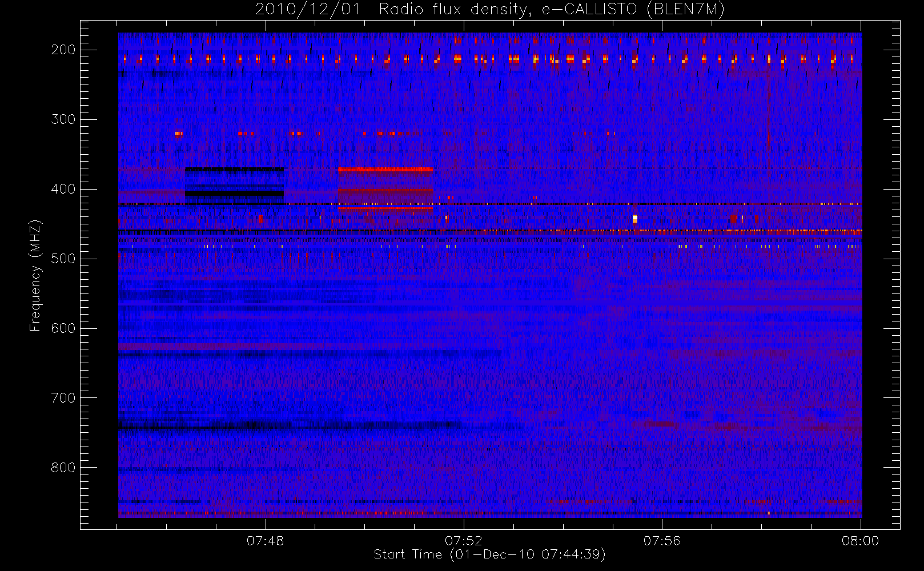The width and height of the screenshot is (924, 571).
Task: Click the bright red burst band near 370 MHz
Action: (x=385, y=170)
